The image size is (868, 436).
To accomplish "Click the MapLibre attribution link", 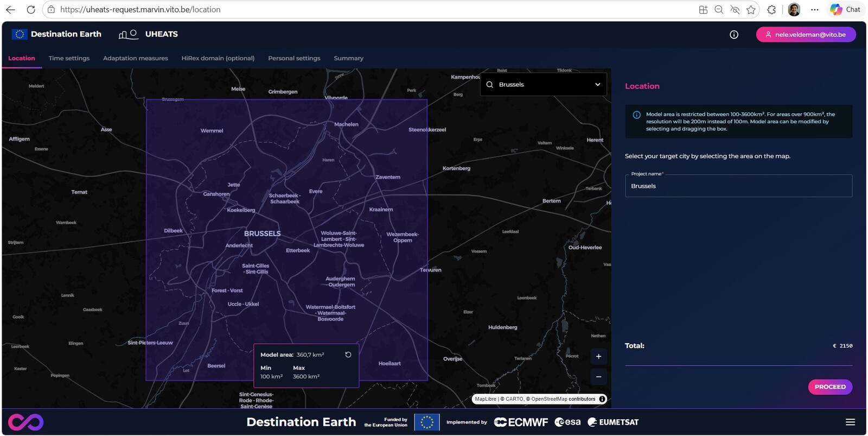I will click(x=486, y=399).
